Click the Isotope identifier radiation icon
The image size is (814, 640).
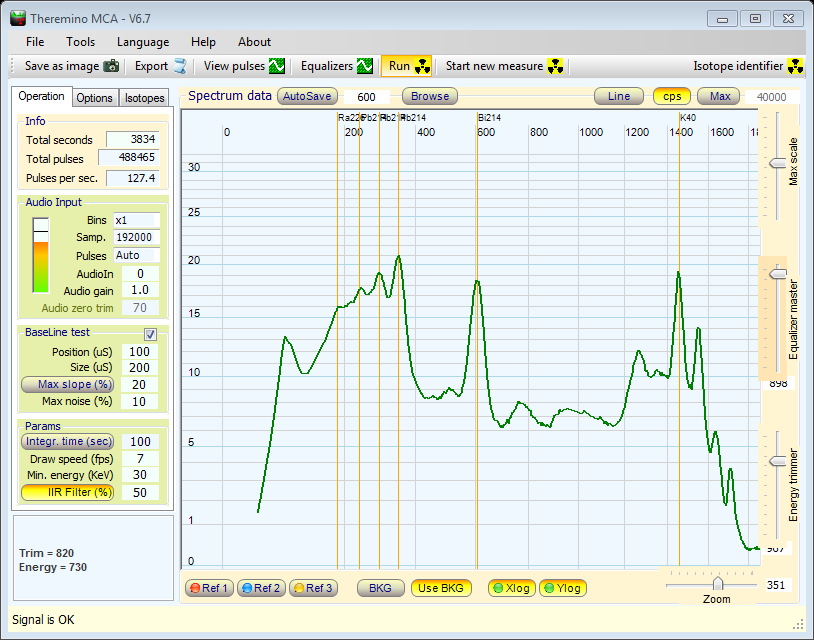pyautogui.click(x=796, y=67)
